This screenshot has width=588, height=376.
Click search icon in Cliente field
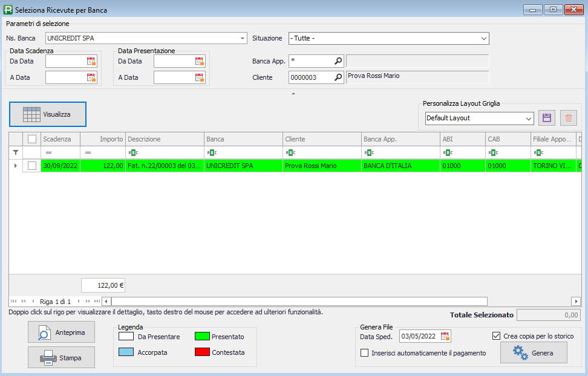[x=338, y=77]
